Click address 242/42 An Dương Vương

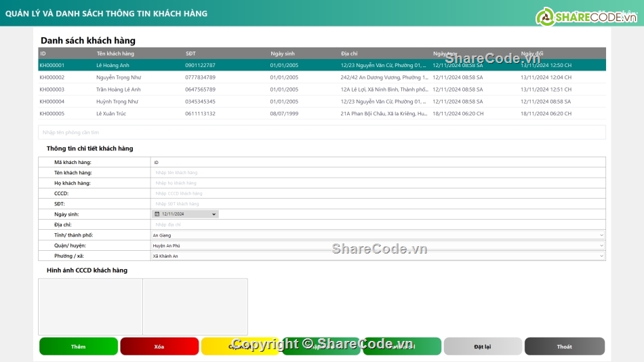click(x=384, y=77)
